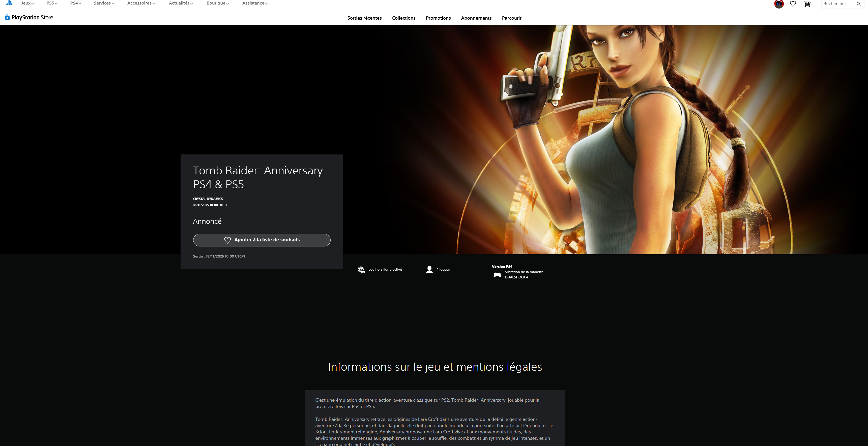This screenshot has height=446, width=868.
Task: Expand the Jeux dropdown menu
Action: click(x=27, y=3)
